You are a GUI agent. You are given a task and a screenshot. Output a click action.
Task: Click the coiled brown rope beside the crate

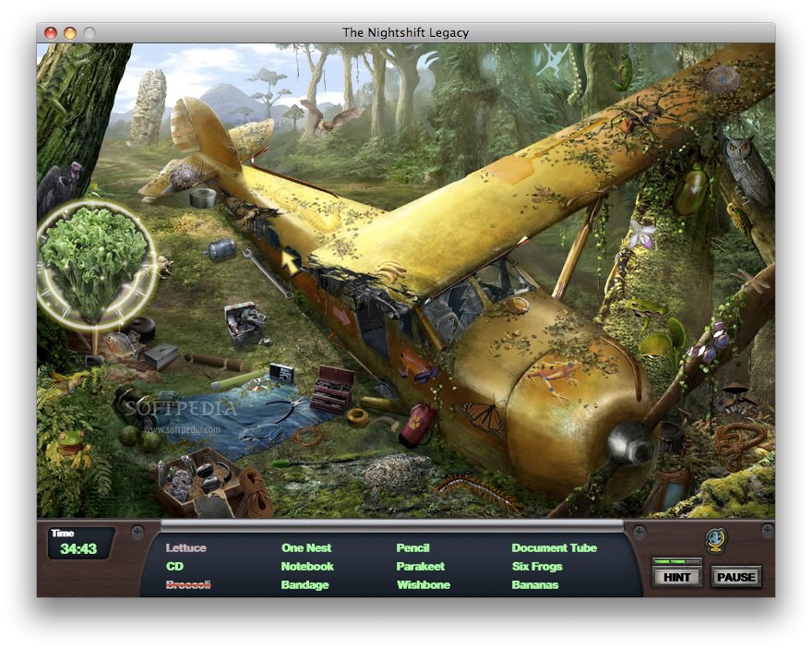(x=256, y=491)
